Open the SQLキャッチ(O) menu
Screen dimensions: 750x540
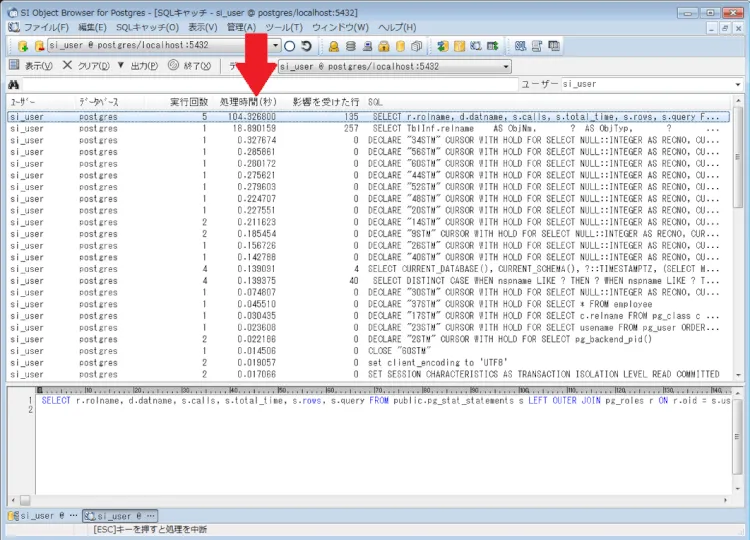click(x=147, y=27)
